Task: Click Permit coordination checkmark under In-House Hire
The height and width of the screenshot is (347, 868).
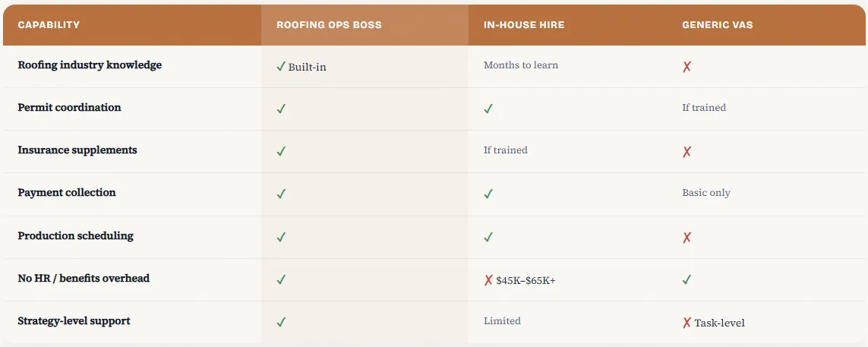Action: coord(488,109)
